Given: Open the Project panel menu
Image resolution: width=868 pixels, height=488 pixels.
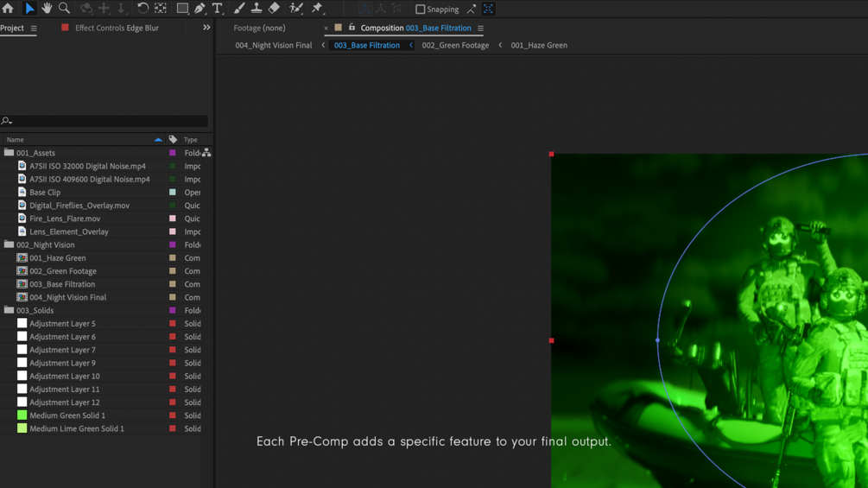Looking at the screenshot, I should 34,29.
